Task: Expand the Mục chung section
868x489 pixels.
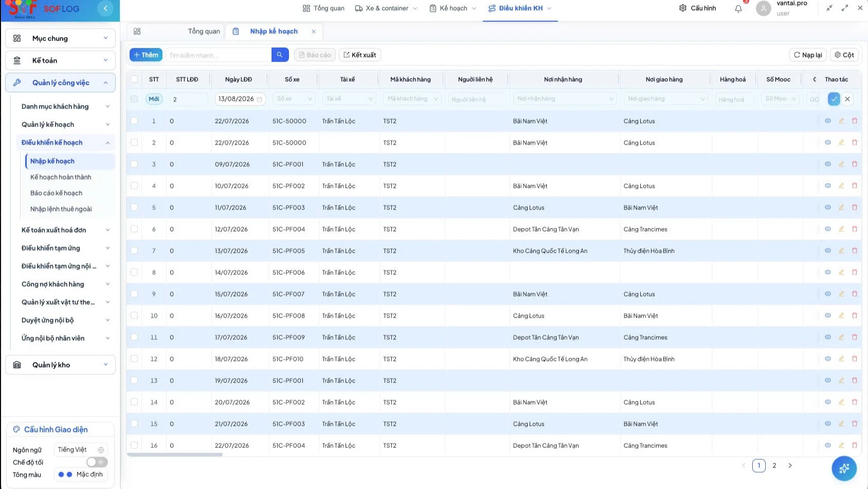Action: tap(61, 38)
